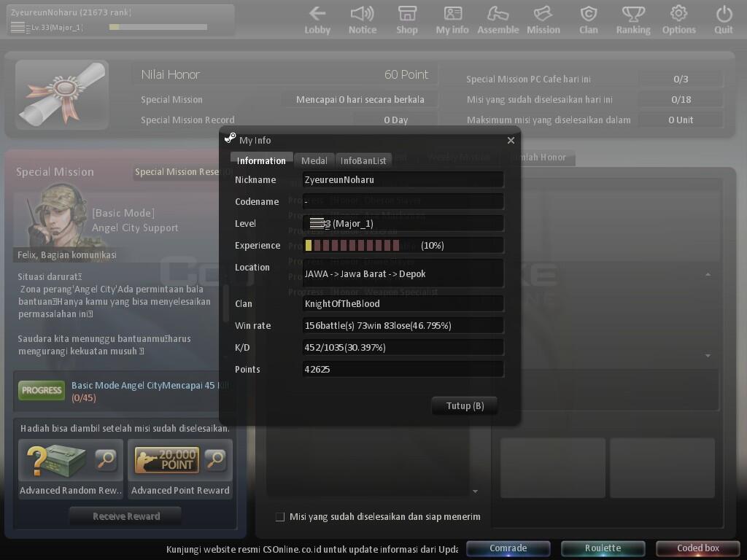The image size is (747, 560).
Task: Open the Comrade button
Action: pos(508,548)
